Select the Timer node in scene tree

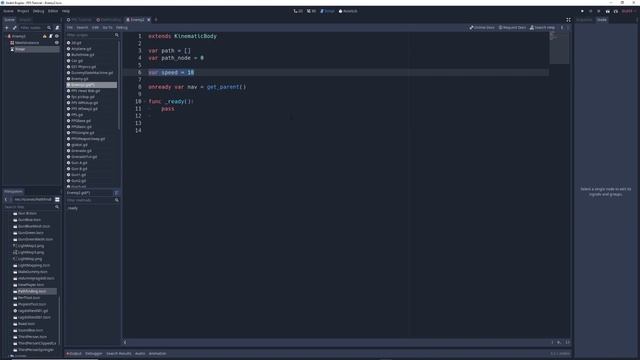(34, 49)
